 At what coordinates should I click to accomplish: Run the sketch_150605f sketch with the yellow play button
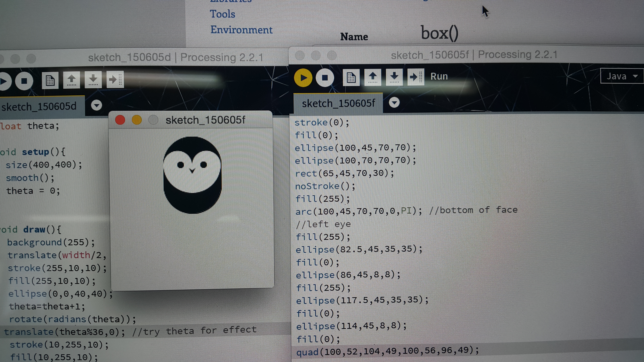[303, 78]
